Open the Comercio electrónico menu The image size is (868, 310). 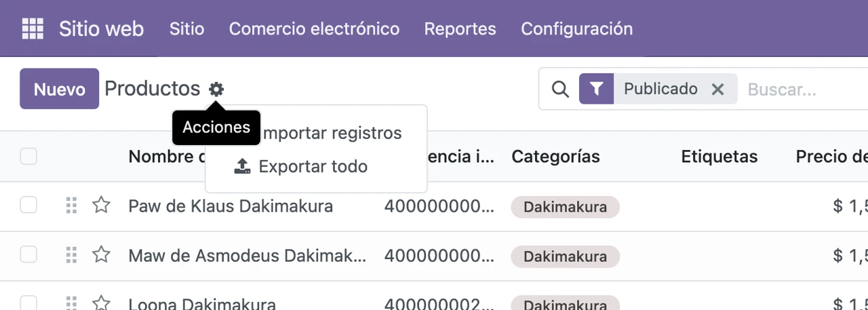point(314,29)
